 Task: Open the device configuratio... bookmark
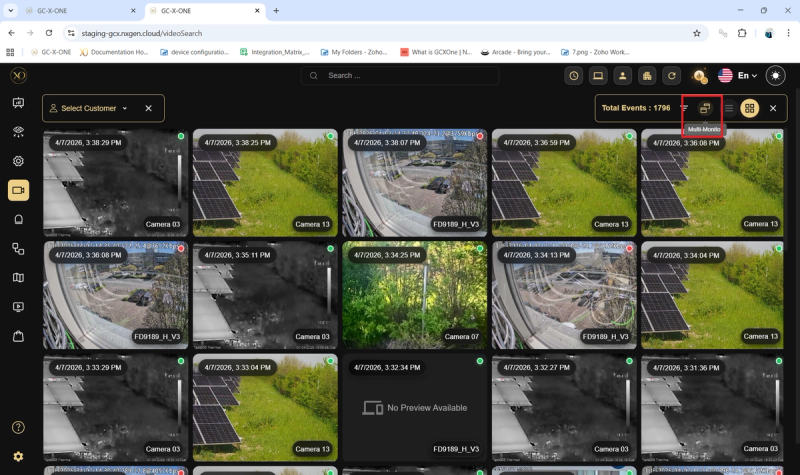coord(194,52)
